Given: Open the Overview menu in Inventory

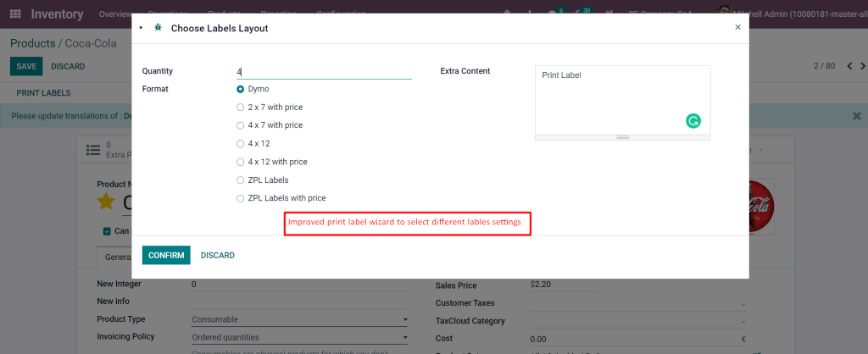Looking at the screenshot, I should [115, 14].
